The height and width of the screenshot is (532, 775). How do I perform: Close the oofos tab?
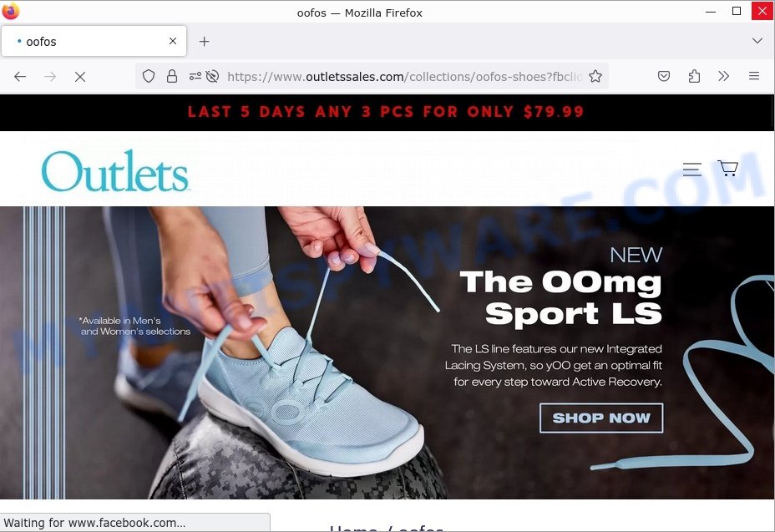coord(173,41)
